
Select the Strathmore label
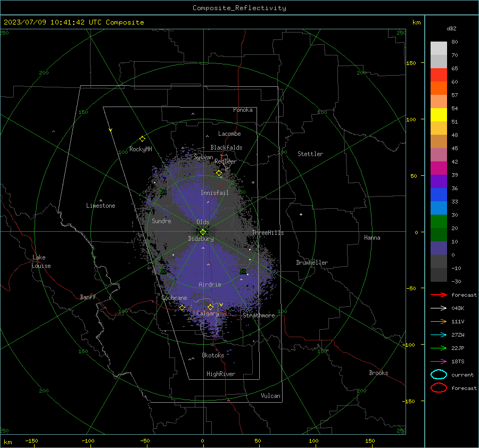pyautogui.click(x=259, y=315)
